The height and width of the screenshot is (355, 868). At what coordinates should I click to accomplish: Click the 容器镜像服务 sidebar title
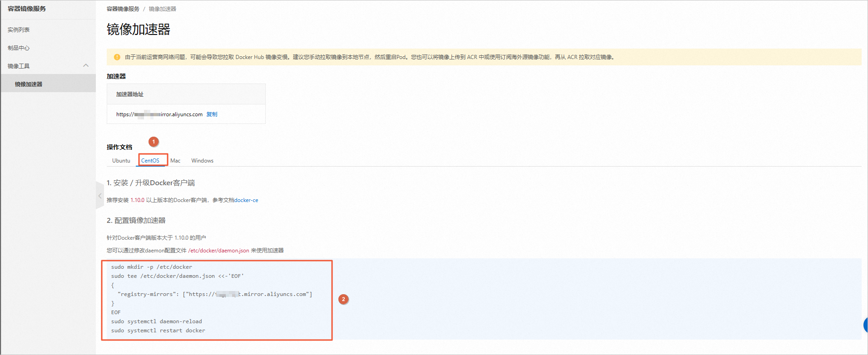27,9
